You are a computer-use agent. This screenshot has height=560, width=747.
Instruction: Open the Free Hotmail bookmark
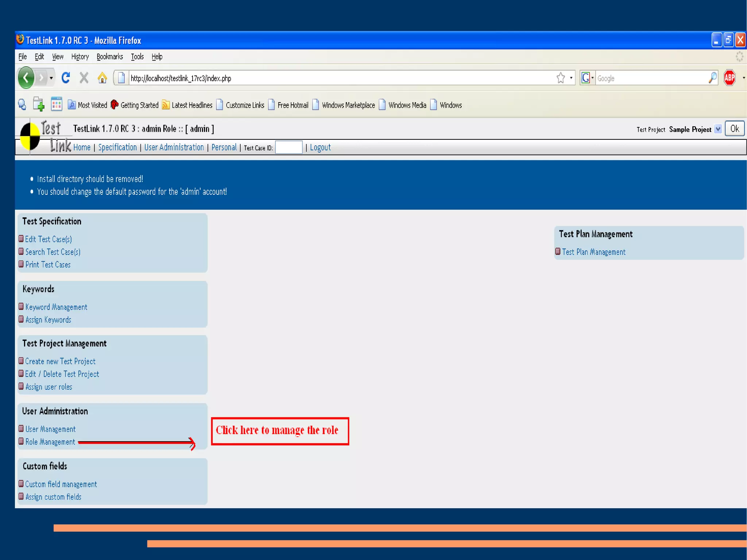tap(288, 105)
